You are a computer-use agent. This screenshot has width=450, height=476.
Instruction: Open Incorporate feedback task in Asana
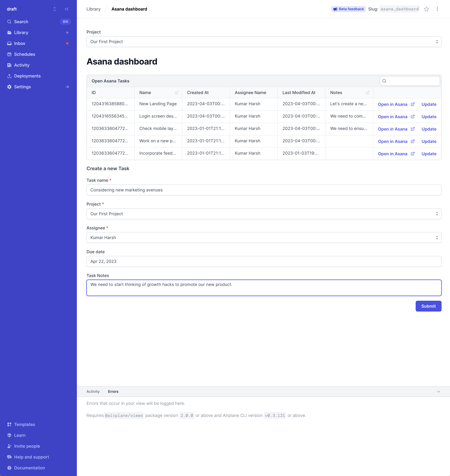[396, 154]
